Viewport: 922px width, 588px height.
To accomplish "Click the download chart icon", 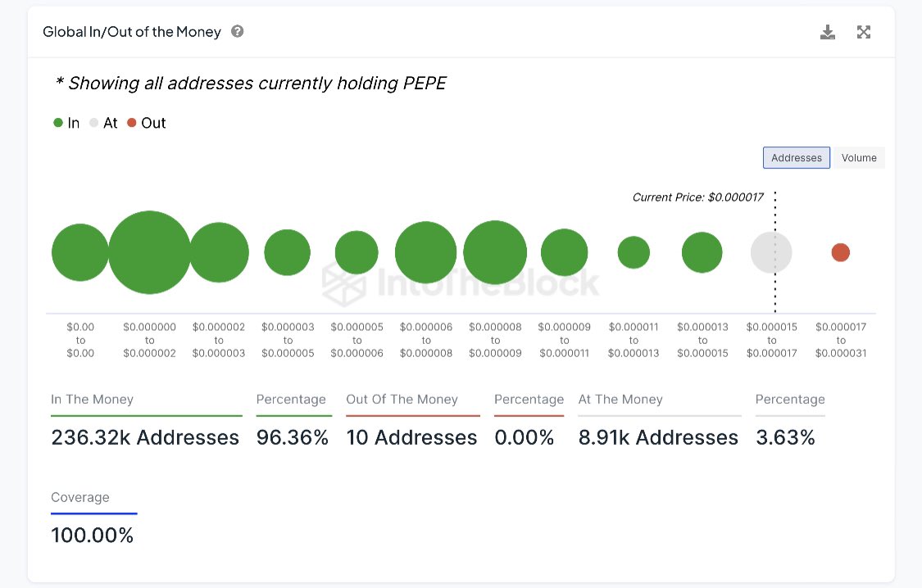I will pos(828,33).
